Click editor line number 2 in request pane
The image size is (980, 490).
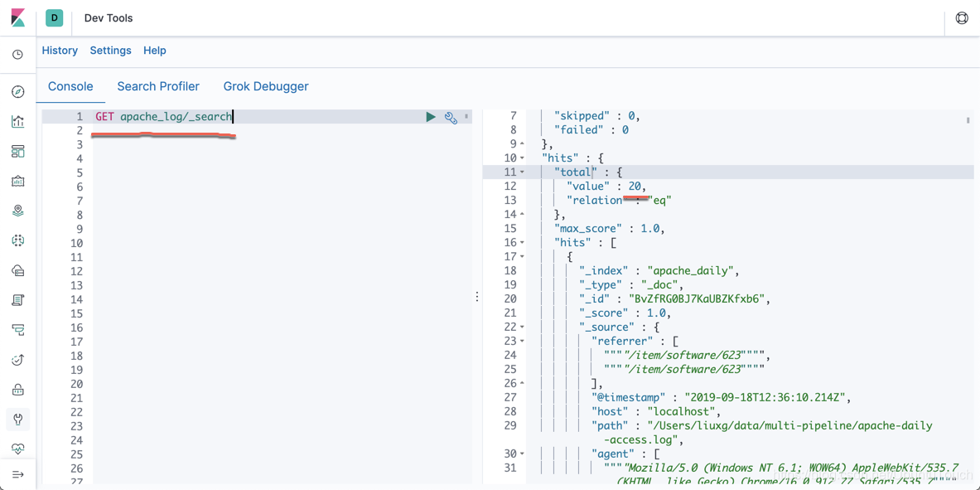coord(79,130)
